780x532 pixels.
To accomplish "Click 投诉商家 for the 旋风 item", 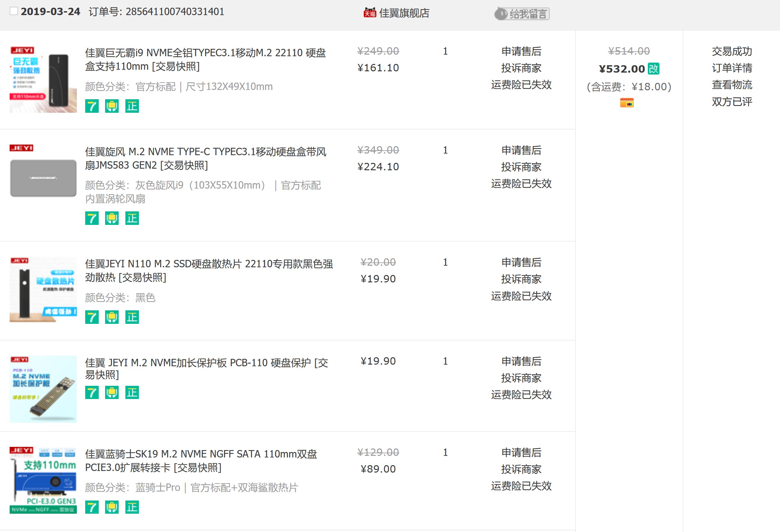I will point(521,167).
